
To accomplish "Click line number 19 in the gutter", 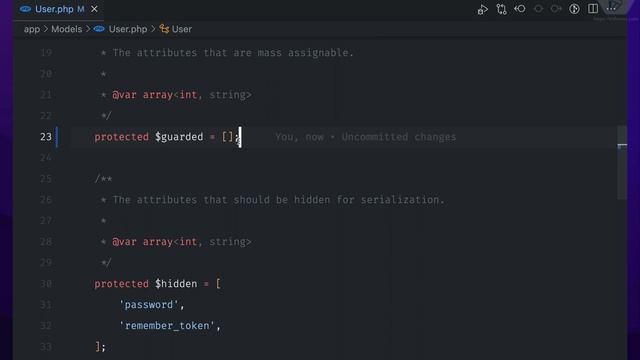I will (x=46, y=53).
